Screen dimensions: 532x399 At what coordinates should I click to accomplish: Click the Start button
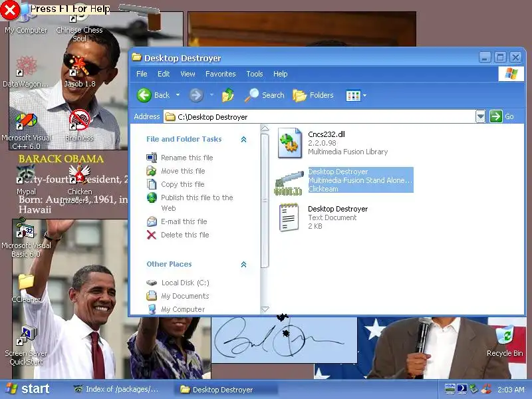[28, 389]
